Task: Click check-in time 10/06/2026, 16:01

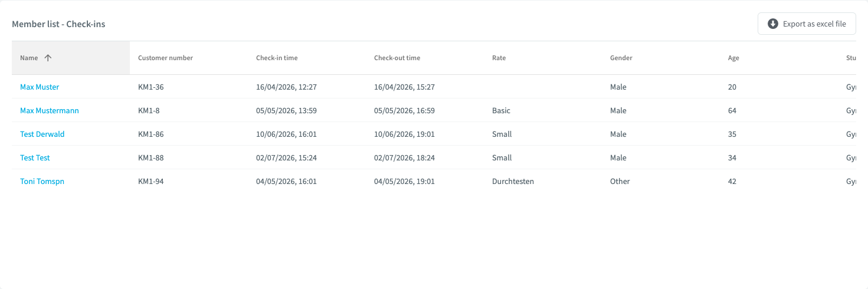Action: coord(286,134)
